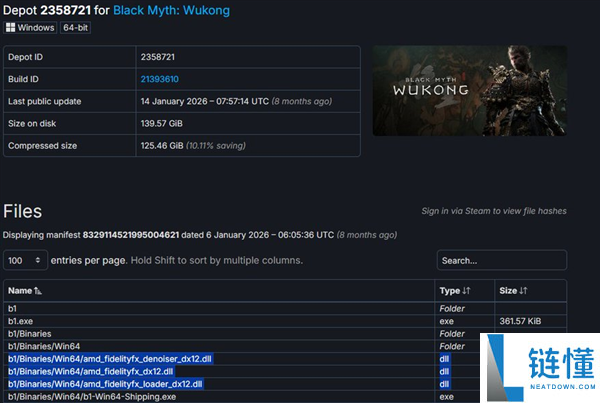Click manifest ID 8329114521995004621
This screenshot has width=600, height=403.
point(131,235)
